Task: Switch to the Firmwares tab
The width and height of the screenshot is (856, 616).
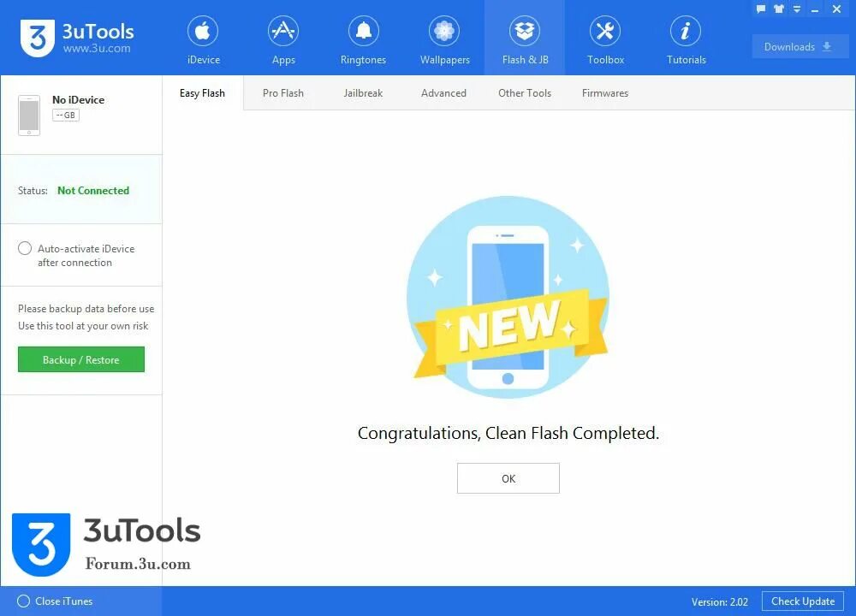Action: click(605, 92)
